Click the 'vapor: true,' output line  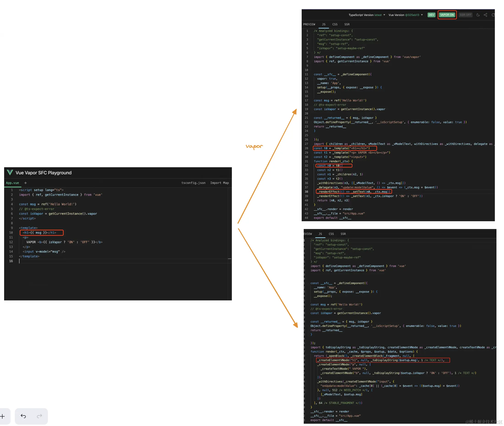(x=327, y=79)
